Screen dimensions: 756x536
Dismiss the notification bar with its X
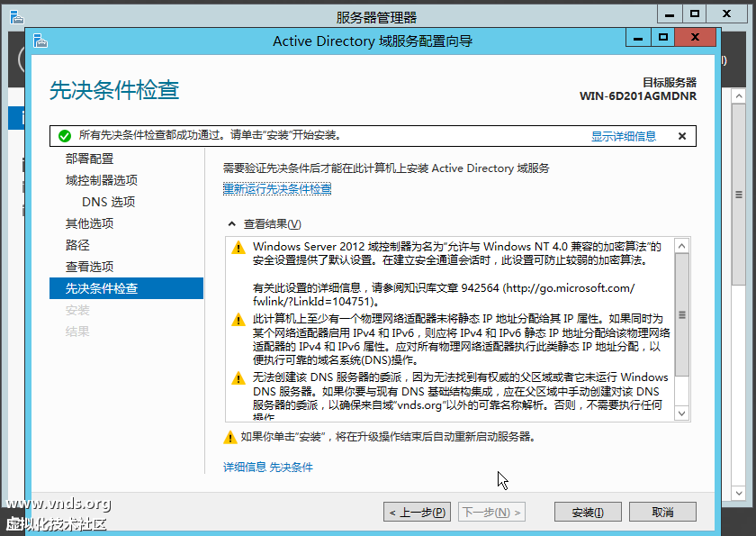682,136
